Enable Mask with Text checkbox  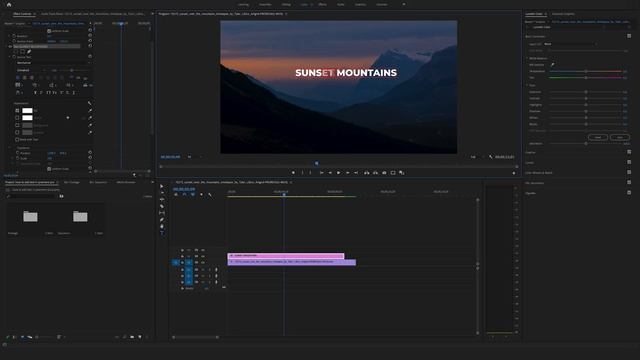17,140
